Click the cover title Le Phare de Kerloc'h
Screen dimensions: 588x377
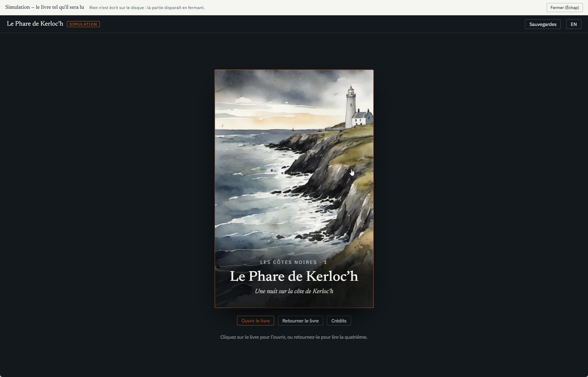coord(294,276)
